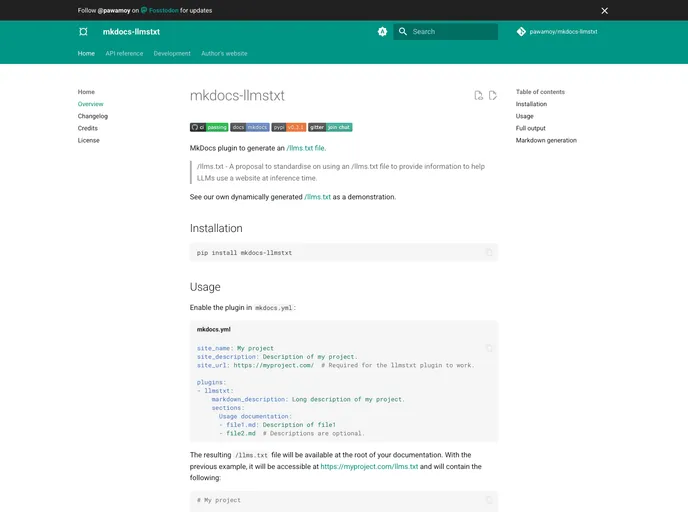The image size is (688, 512).
Task: Click the view source of this page icon
Action: (478, 95)
